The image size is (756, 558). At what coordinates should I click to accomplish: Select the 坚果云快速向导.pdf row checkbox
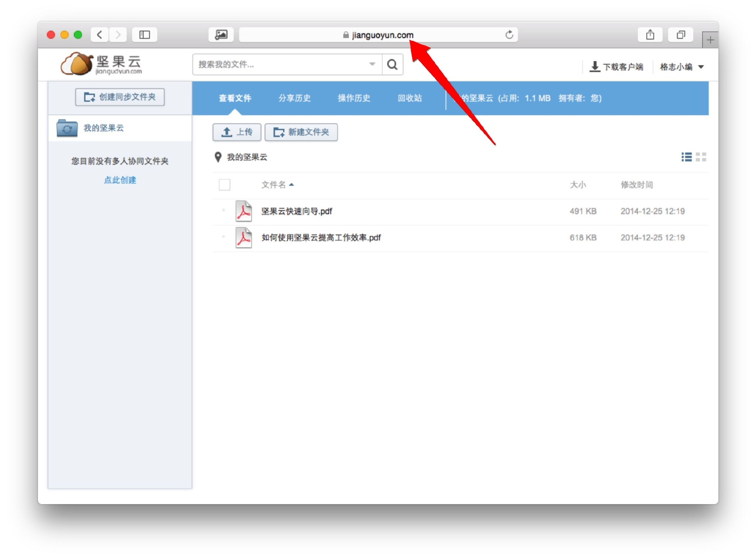pos(223,211)
